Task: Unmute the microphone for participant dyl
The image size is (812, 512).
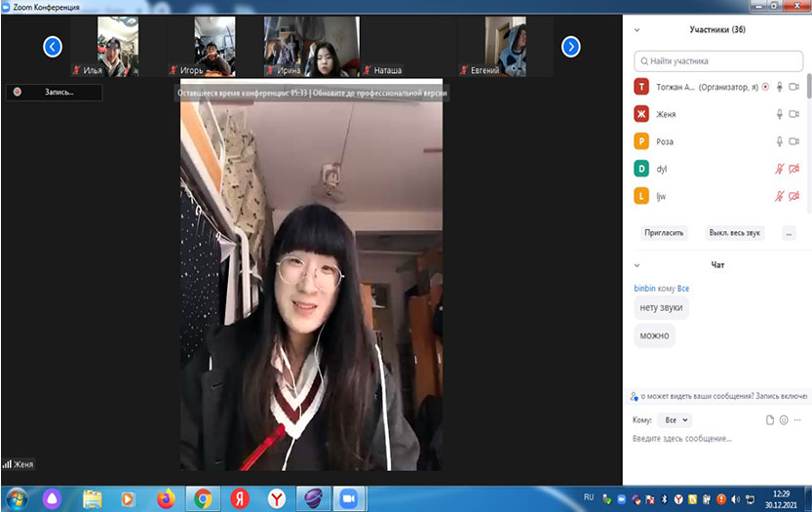Action: point(779,169)
